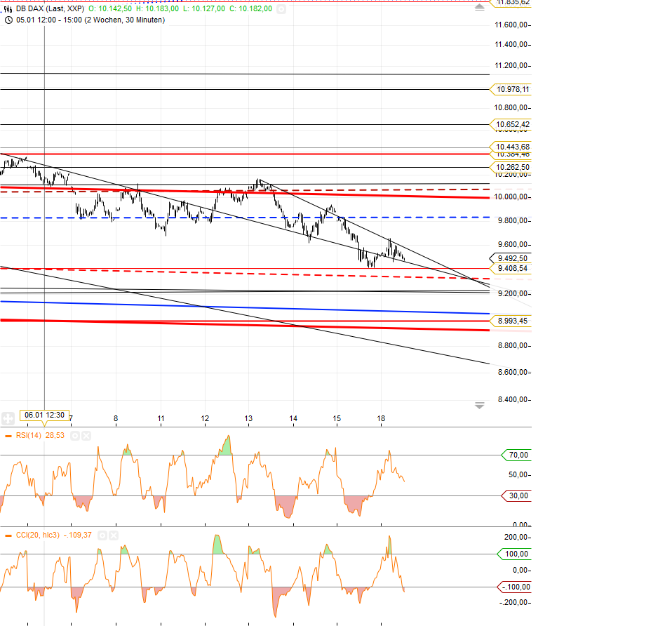Image resolution: width=672 pixels, height=626 pixels.
Task: Click the orange CCI line style swatch
Action: (x=8, y=536)
